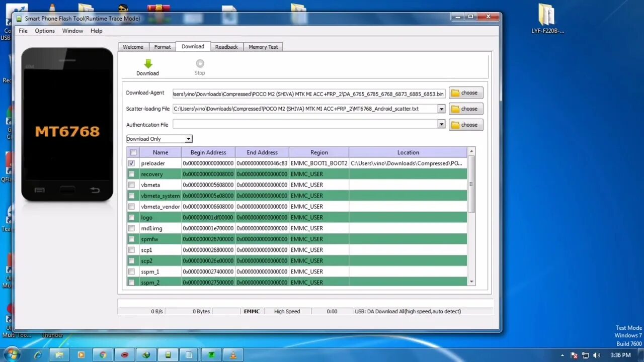Open the Window menu
The width and height of the screenshot is (644, 362).
click(x=72, y=31)
